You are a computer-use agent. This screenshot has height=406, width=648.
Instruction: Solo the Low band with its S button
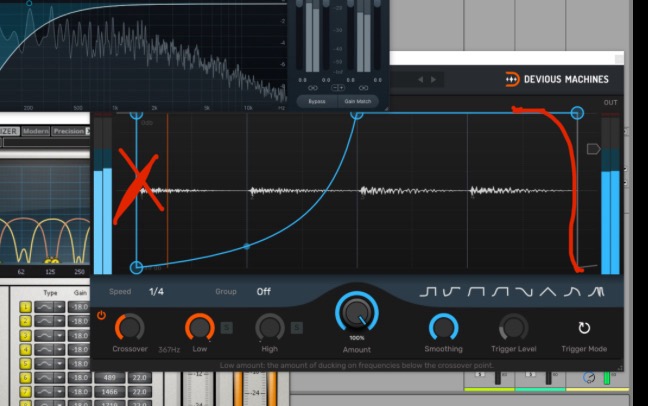226,328
